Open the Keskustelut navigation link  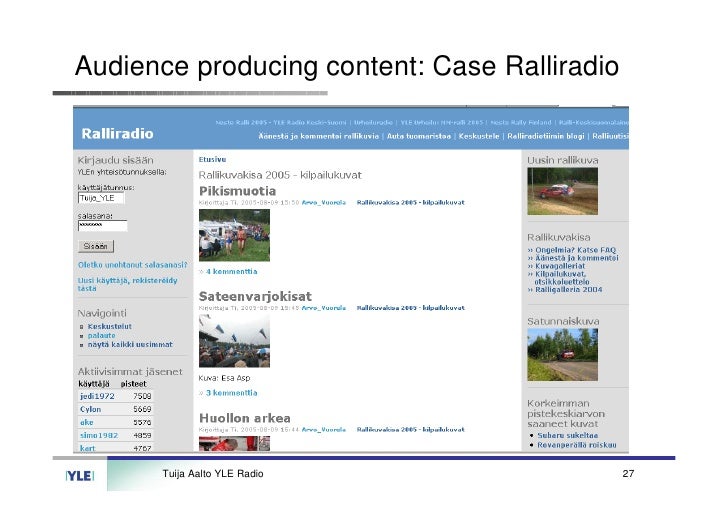point(110,325)
